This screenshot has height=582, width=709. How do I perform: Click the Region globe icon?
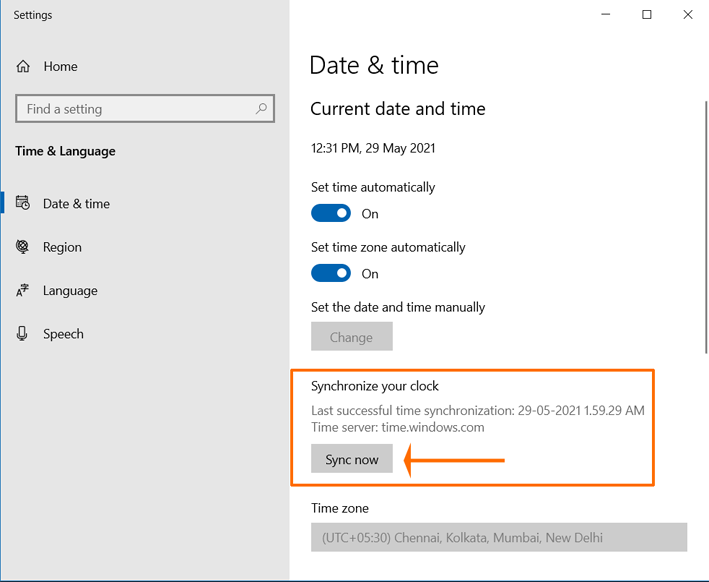(x=22, y=247)
